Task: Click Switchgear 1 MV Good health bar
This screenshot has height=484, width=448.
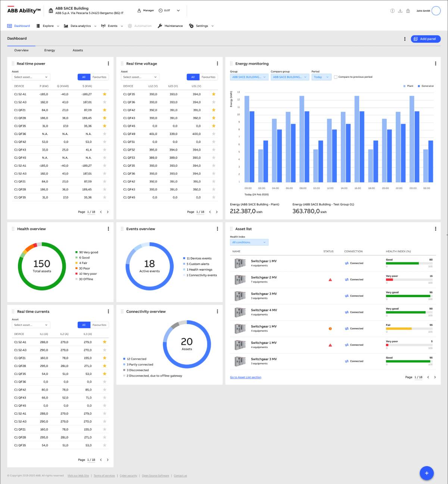Action: [x=409, y=263]
